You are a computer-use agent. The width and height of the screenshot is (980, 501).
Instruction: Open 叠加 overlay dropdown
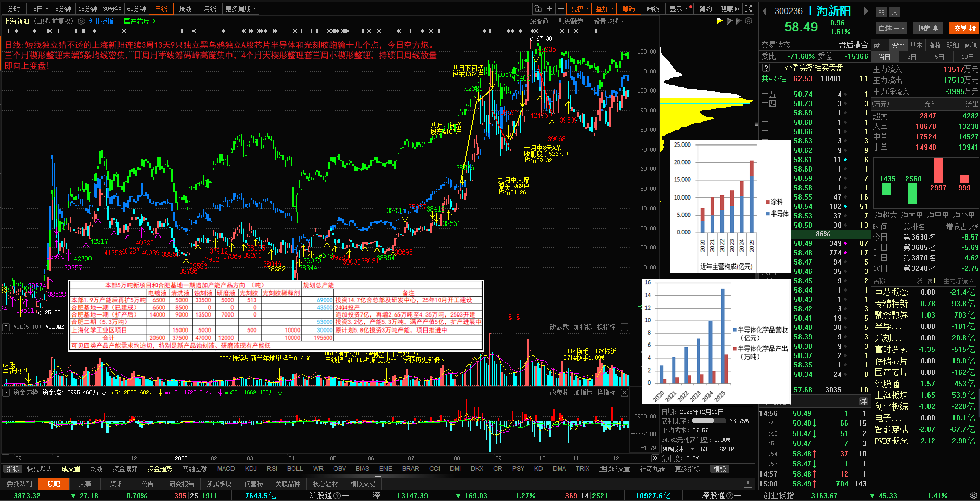coord(604,9)
